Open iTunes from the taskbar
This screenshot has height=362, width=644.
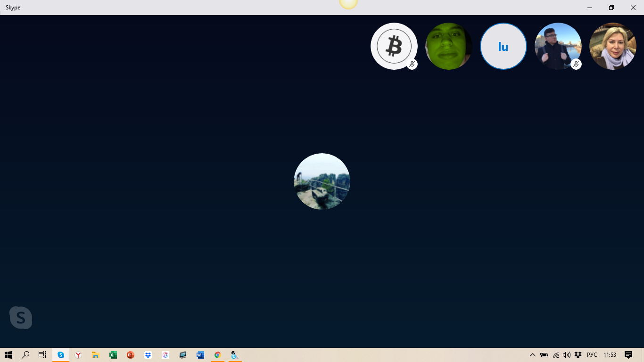[x=165, y=355]
